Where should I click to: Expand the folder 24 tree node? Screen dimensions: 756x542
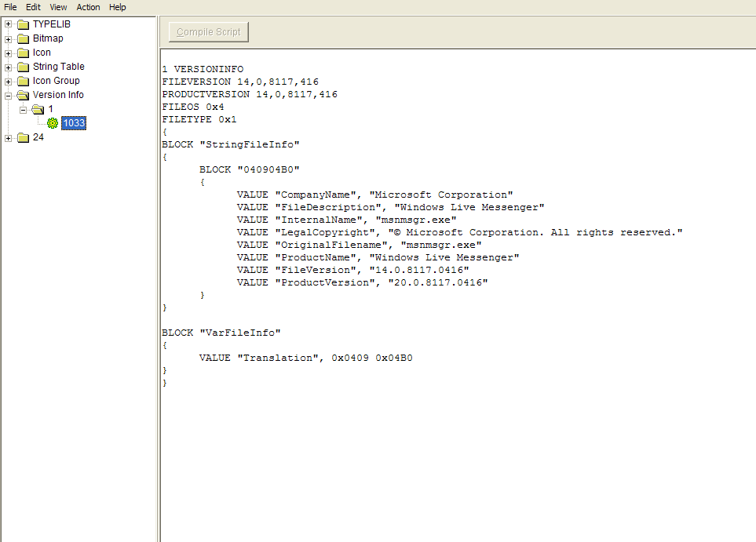point(8,138)
